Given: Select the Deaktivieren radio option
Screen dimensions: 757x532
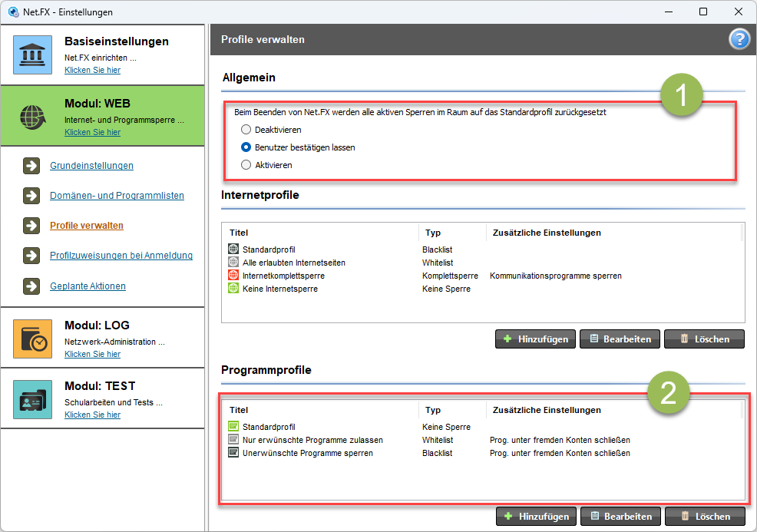Looking at the screenshot, I should (x=246, y=130).
